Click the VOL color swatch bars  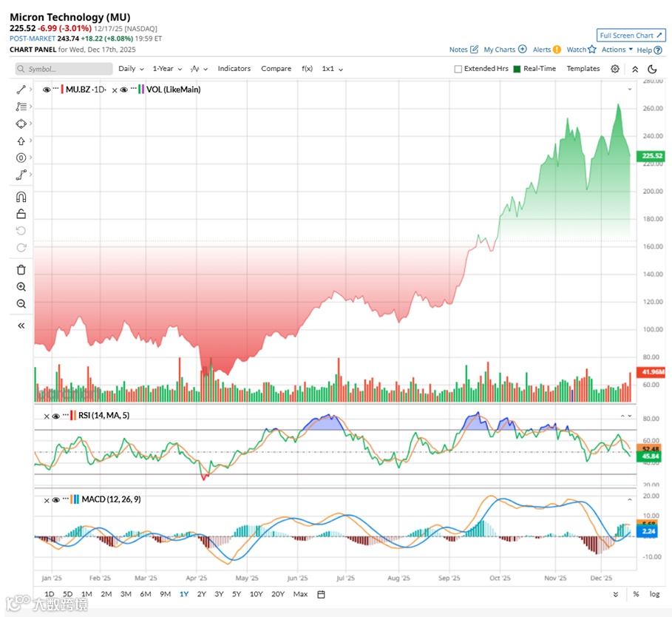coord(141,90)
